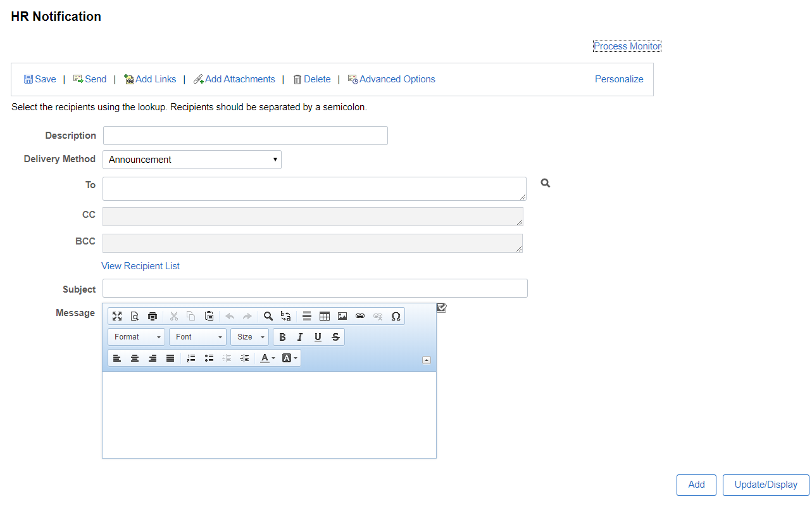Toggle italic formatting
812x508 pixels.
click(300, 337)
